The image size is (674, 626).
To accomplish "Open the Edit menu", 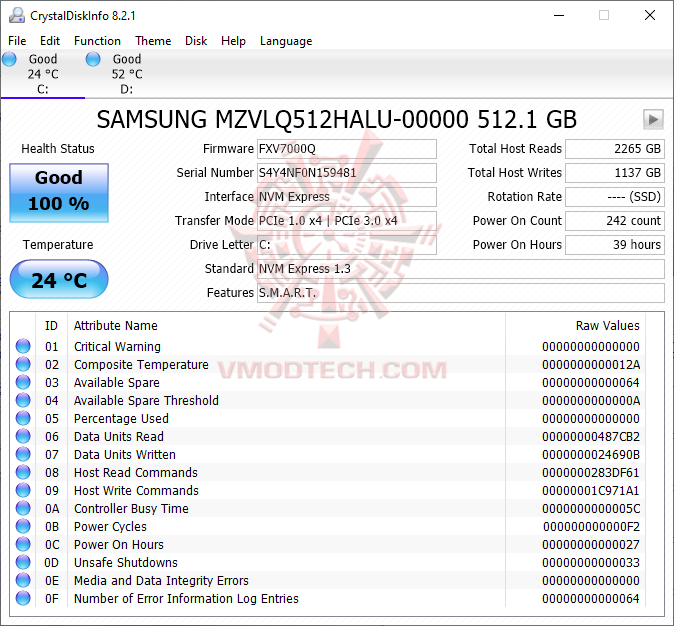I will pyautogui.click(x=50, y=41).
